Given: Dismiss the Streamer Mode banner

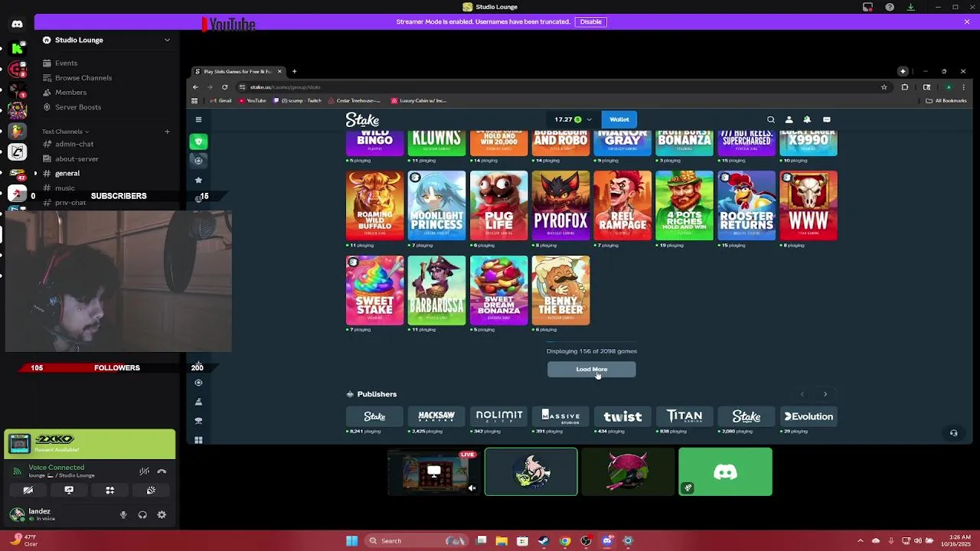Looking at the screenshot, I should coord(967,21).
